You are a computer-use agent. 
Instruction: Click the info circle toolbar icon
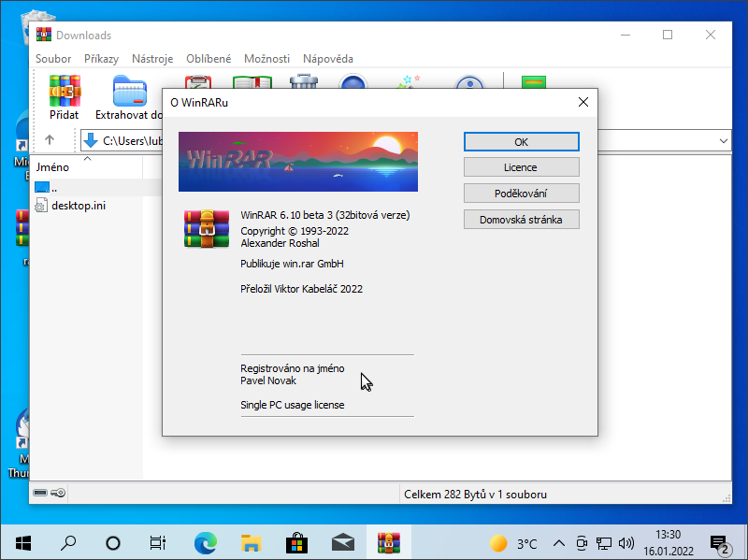click(x=469, y=82)
